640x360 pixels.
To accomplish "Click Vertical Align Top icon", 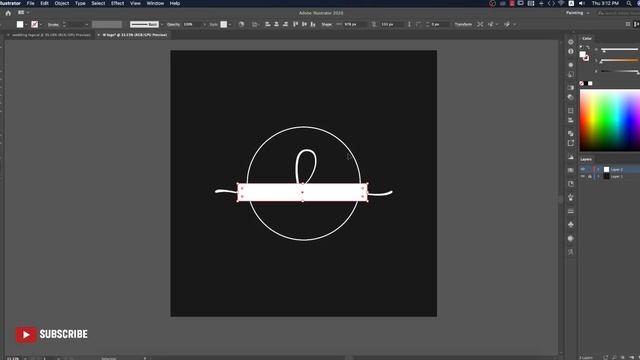I will click(296, 24).
